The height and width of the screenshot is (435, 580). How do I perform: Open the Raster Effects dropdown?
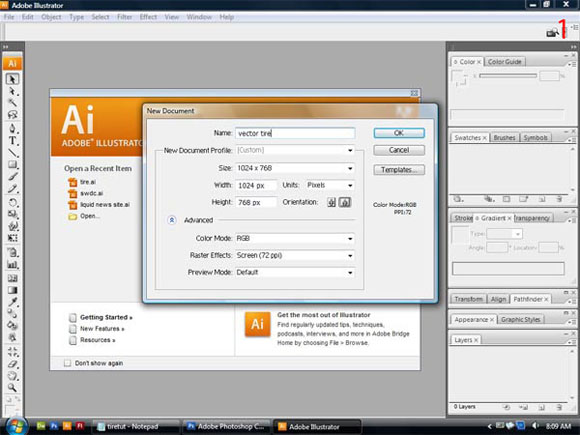click(x=295, y=255)
